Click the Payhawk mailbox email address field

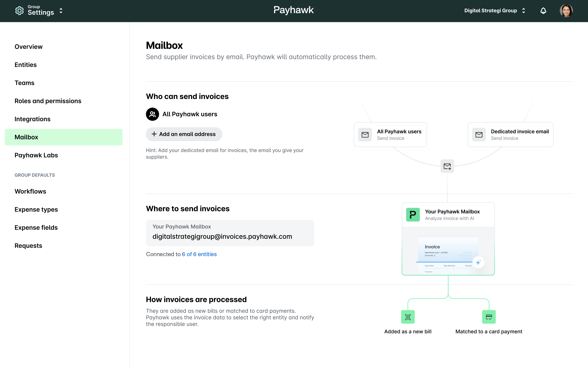tap(230, 233)
